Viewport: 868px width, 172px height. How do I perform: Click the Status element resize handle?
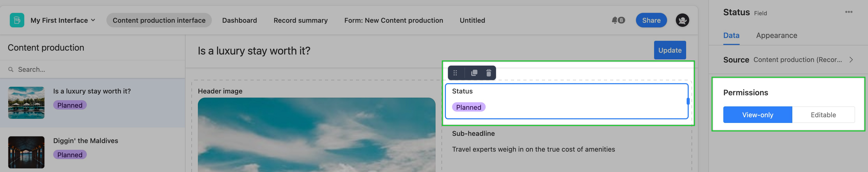(688, 101)
